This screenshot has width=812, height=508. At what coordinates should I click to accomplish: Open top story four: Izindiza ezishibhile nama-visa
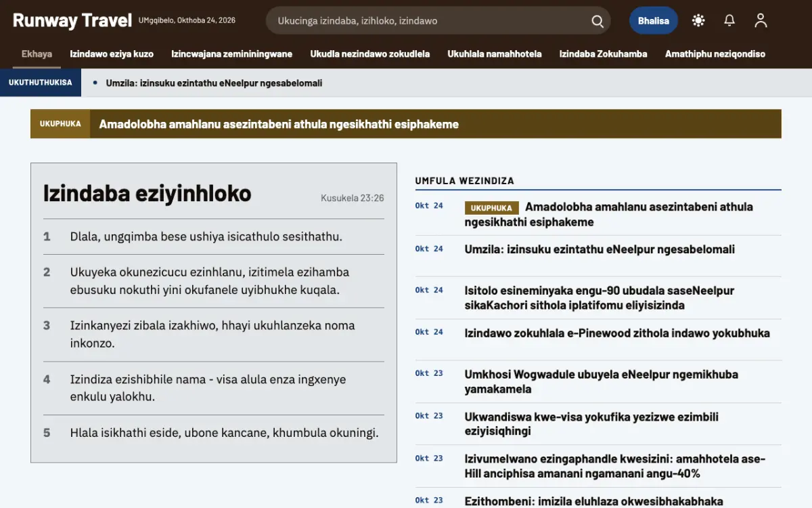click(x=208, y=388)
